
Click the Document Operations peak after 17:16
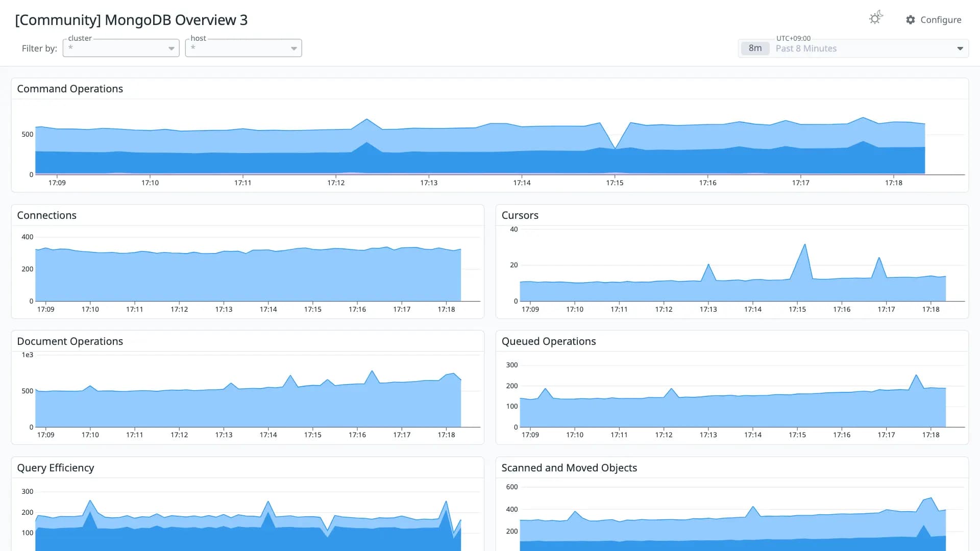(372, 371)
